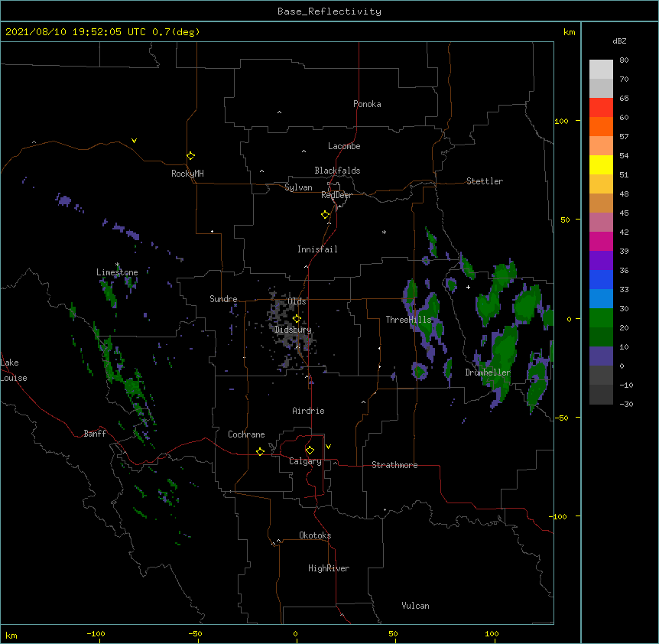Image resolution: width=659 pixels, height=644 pixels.
Task: Click the white asterisk marker above Limestone
Action: pyautogui.click(x=117, y=265)
